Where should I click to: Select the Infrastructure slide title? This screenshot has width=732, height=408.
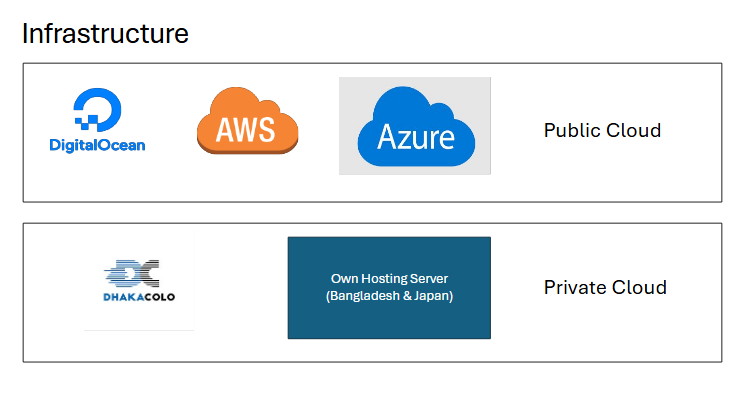(x=105, y=33)
